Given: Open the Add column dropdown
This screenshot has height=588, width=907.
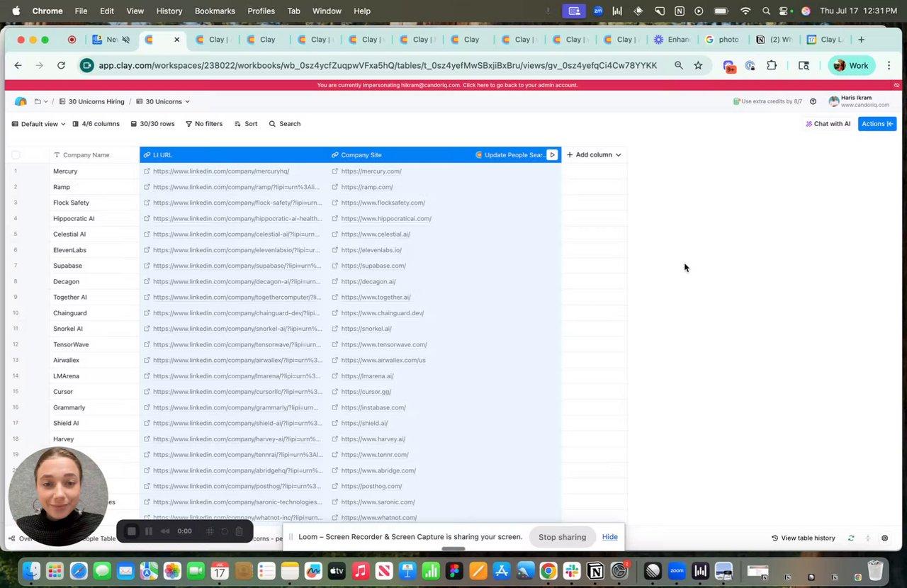Looking at the screenshot, I should pyautogui.click(x=594, y=154).
